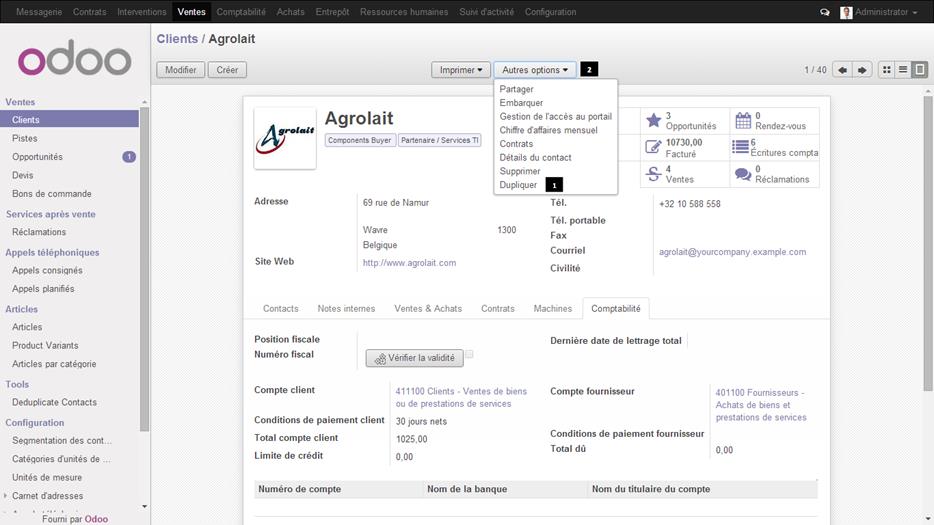This screenshot has height=525, width=934.
Task: Open the agrolait.com website link
Action: click(x=409, y=263)
